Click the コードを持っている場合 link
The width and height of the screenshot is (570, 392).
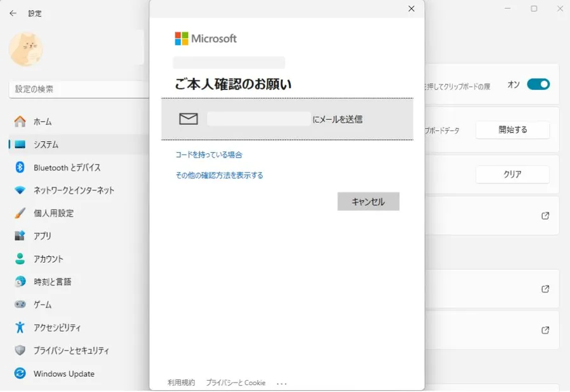tap(208, 155)
